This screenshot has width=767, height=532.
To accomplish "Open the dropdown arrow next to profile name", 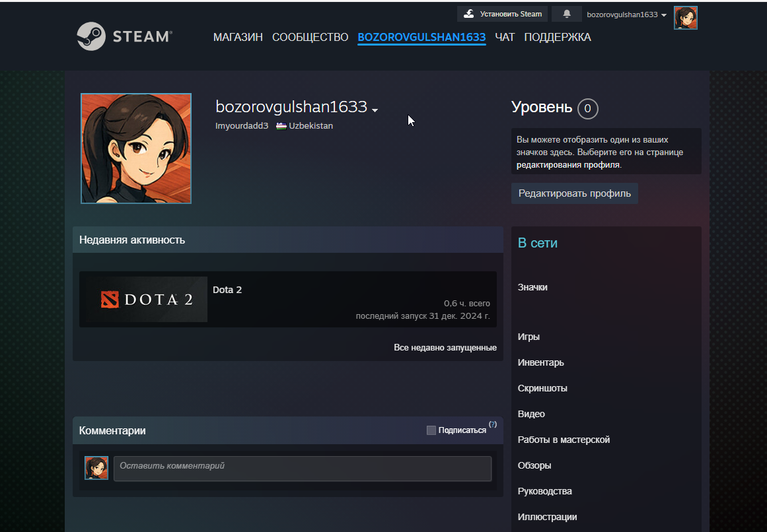I will pyautogui.click(x=375, y=110).
